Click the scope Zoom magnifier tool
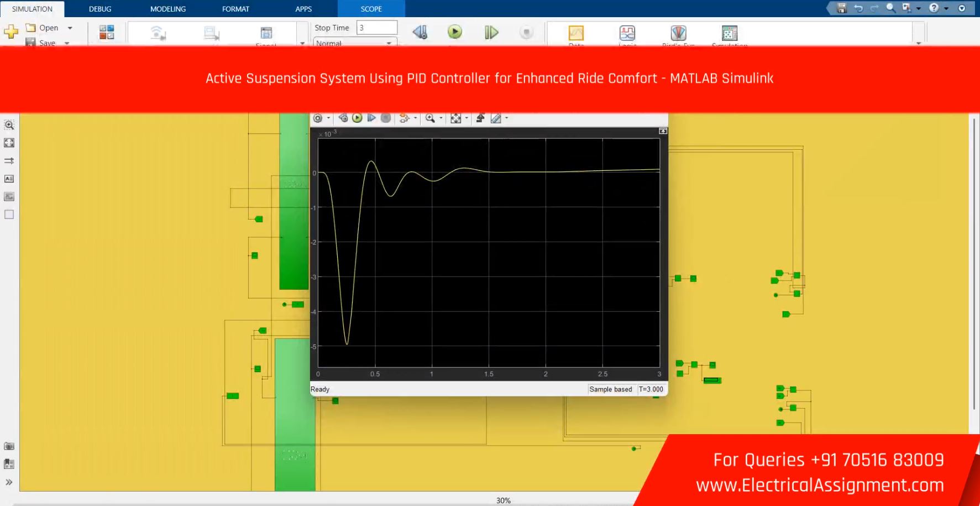 pos(430,118)
